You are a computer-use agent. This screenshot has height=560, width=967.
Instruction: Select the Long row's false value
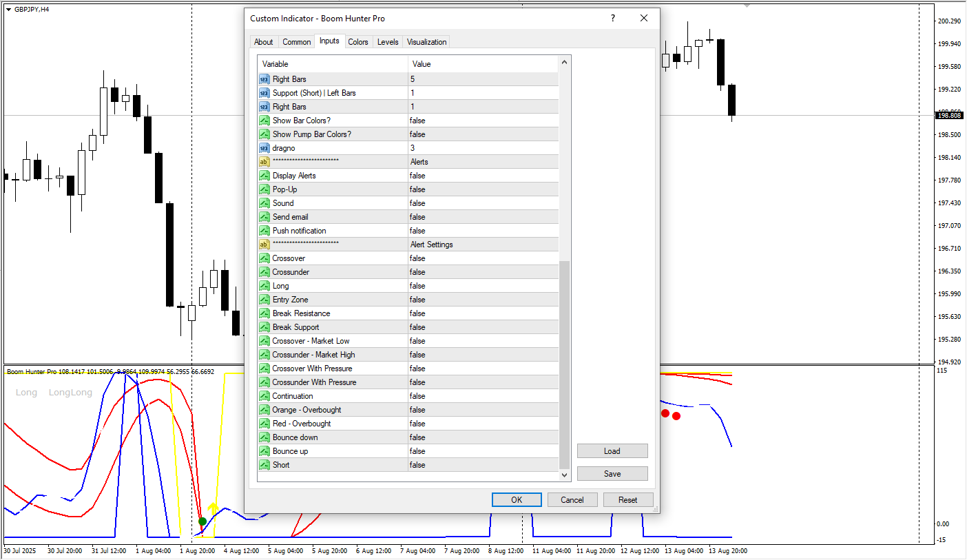pos(483,286)
